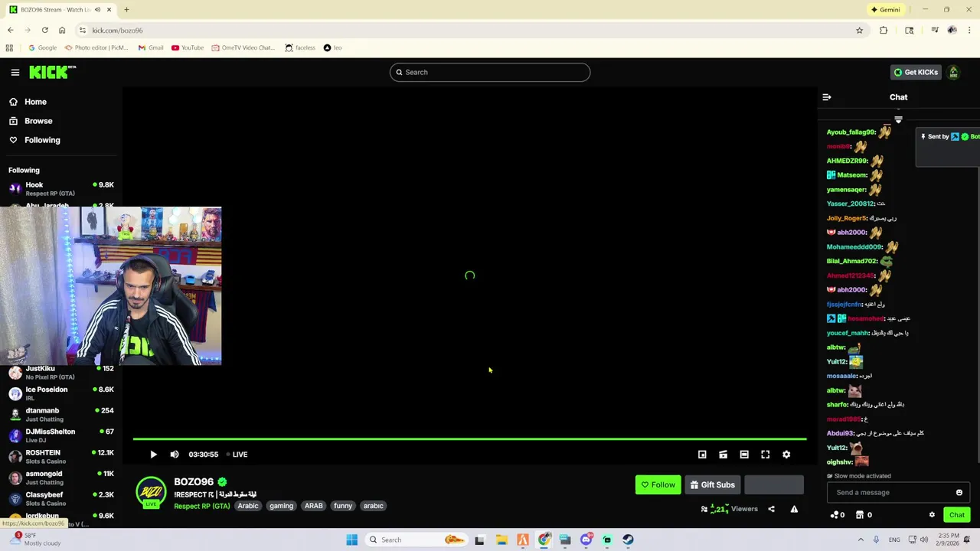The width and height of the screenshot is (980, 551).
Task: Share the stream
Action: coord(771,509)
